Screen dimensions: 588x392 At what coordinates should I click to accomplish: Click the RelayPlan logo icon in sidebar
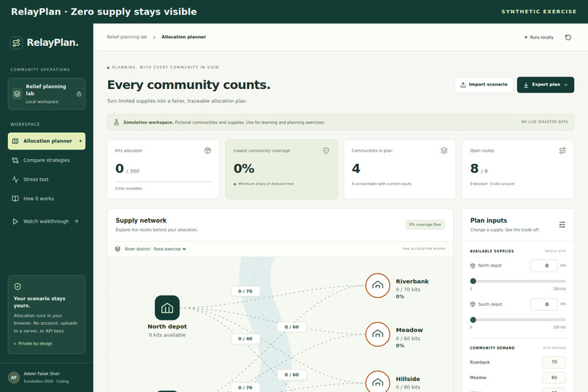[16, 43]
